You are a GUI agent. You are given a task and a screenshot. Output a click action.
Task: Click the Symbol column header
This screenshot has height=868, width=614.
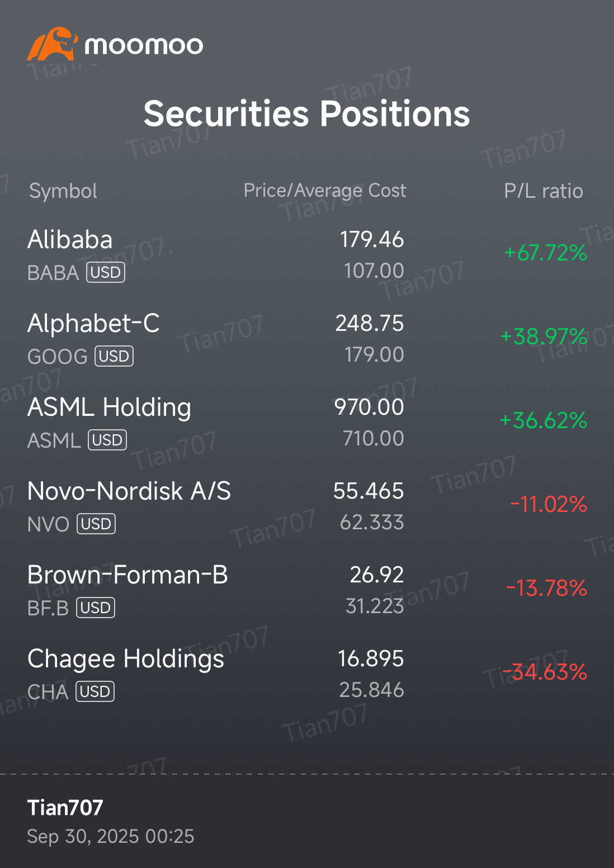pyautogui.click(x=63, y=191)
